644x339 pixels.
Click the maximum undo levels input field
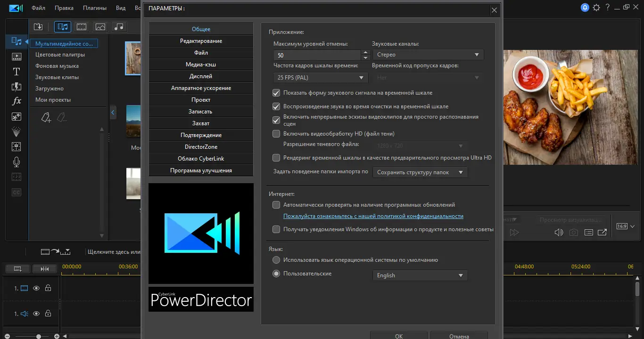317,55
